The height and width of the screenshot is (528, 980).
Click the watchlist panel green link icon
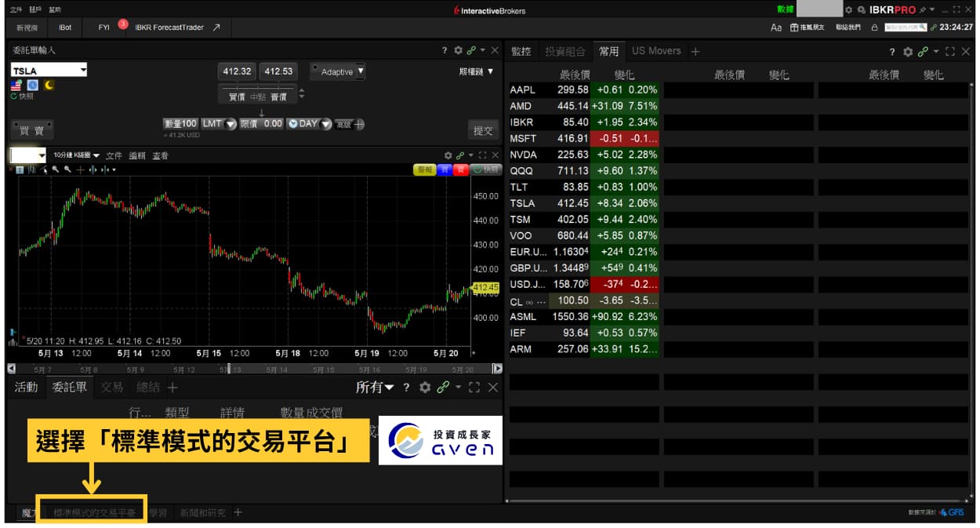[922, 51]
